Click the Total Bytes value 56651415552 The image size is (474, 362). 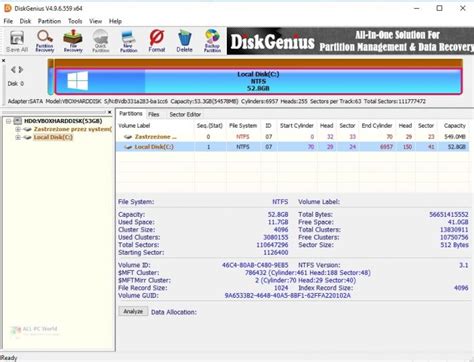pos(449,214)
